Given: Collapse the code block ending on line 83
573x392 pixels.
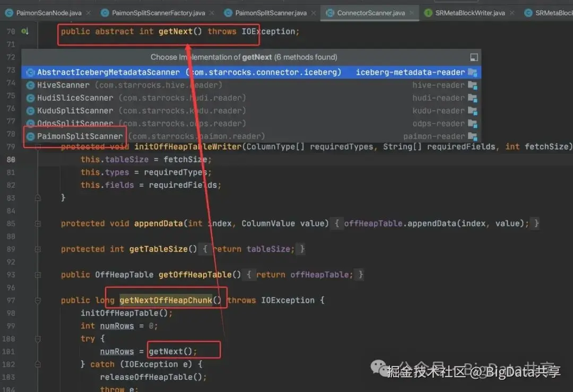Looking at the screenshot, I should pos(38,198).
